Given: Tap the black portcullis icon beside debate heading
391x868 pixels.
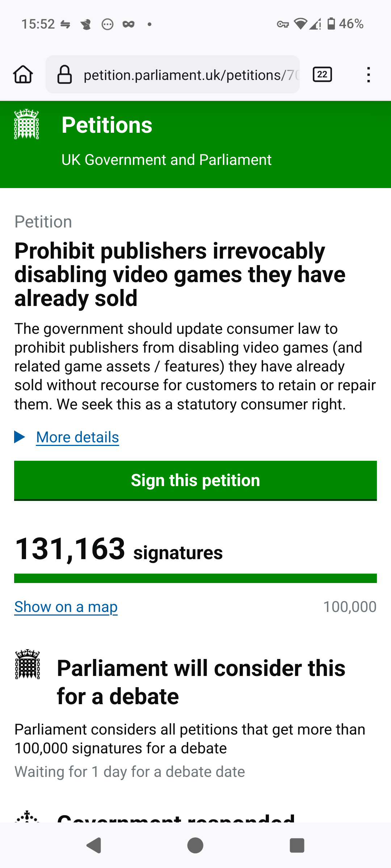Looking at the screenshot, I should (x=28, y=665).
